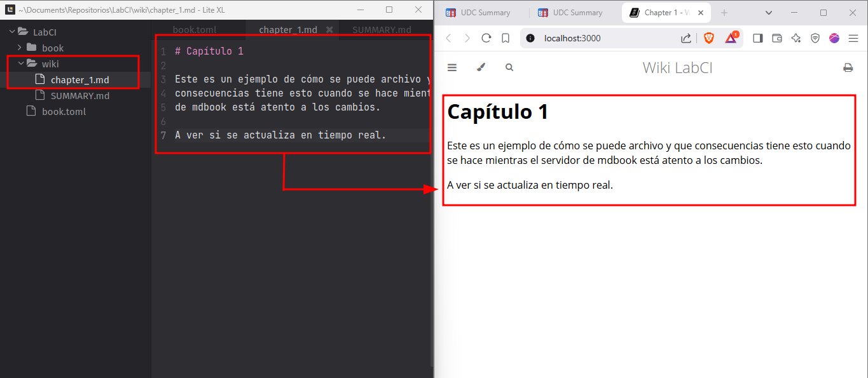Open the mdBook theme paintbrush picker
This screenshot has height=378, width=868.
tap(481, 67)
